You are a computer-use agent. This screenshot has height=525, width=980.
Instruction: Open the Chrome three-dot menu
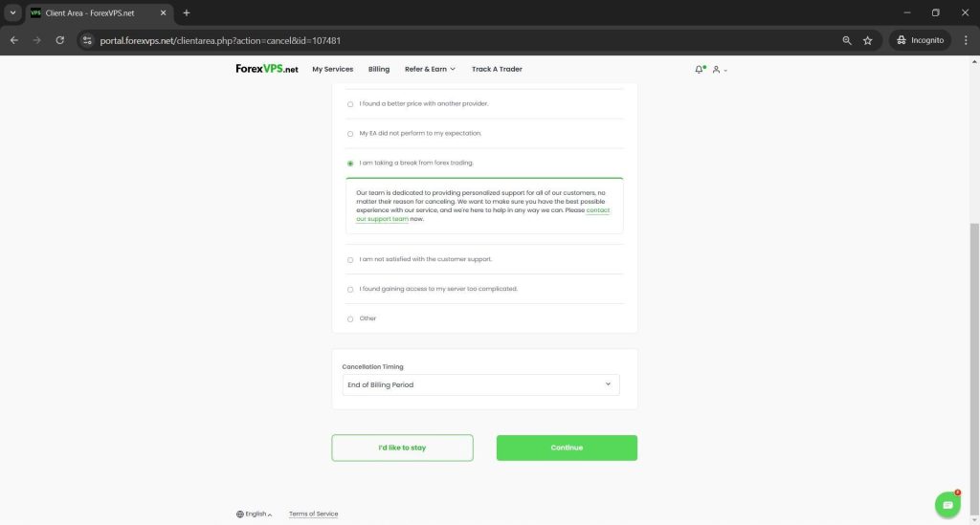tap(966, 40)
